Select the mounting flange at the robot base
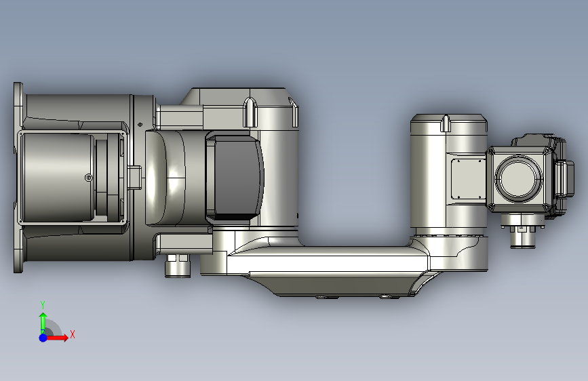Image resolution: width=588 pixels, height=381 pixels. tap(18, 178)
